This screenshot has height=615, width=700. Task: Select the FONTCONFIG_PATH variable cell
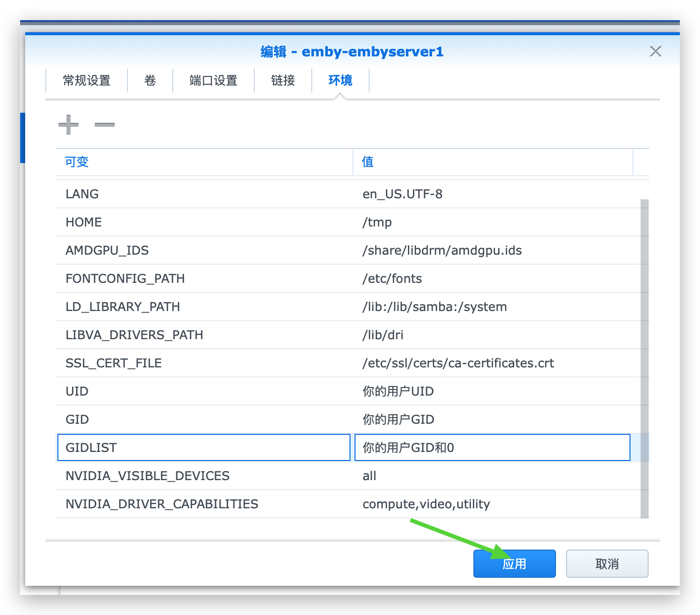pos(204,279)
